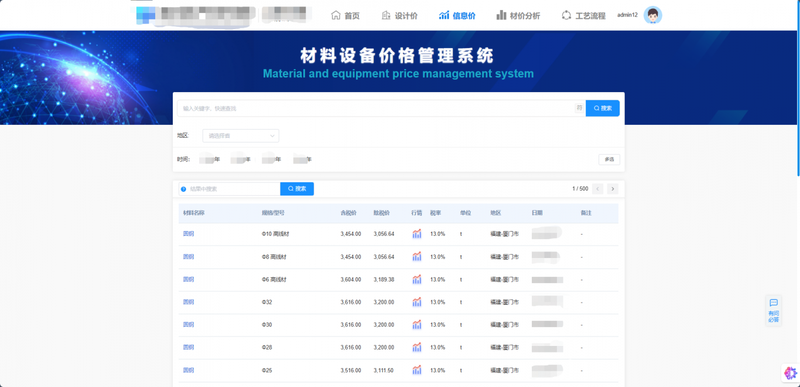
Task: Click the 3,516.00 price value
Action: 351,370
